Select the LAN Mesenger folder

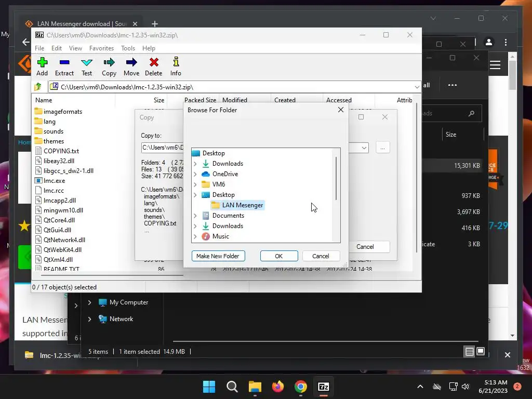[237, 205]
